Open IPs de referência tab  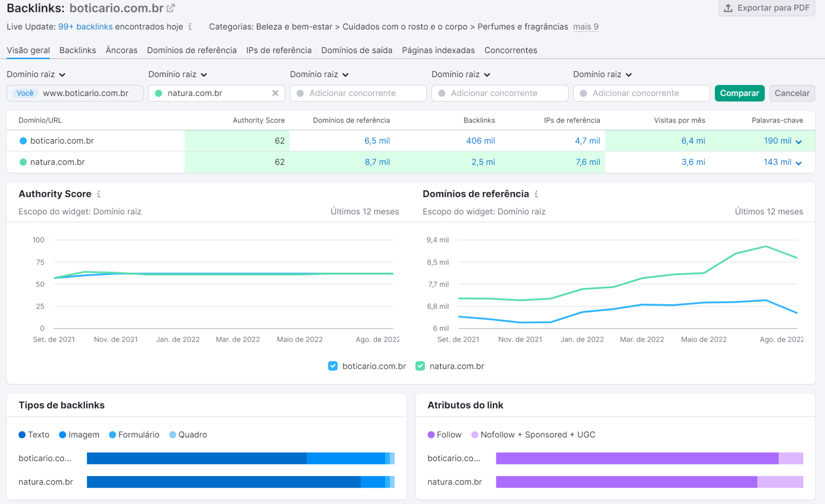(279, 50)
